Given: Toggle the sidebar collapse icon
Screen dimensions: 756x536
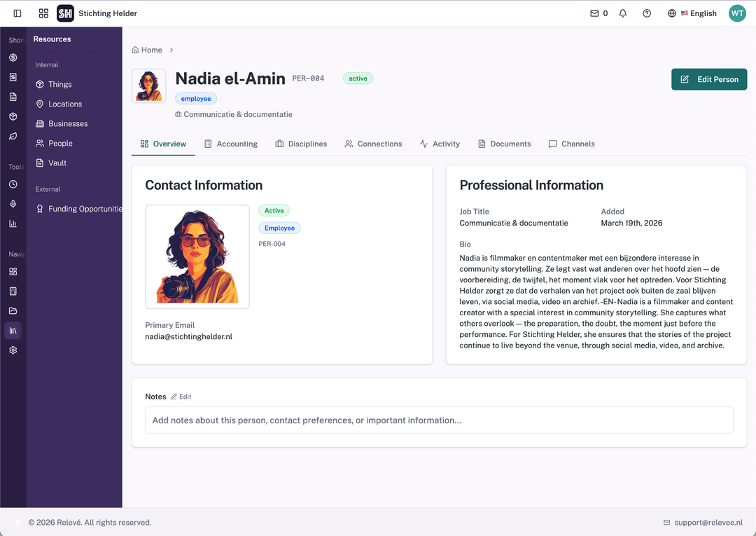Looking at the screenshot, I should [17, 13].
